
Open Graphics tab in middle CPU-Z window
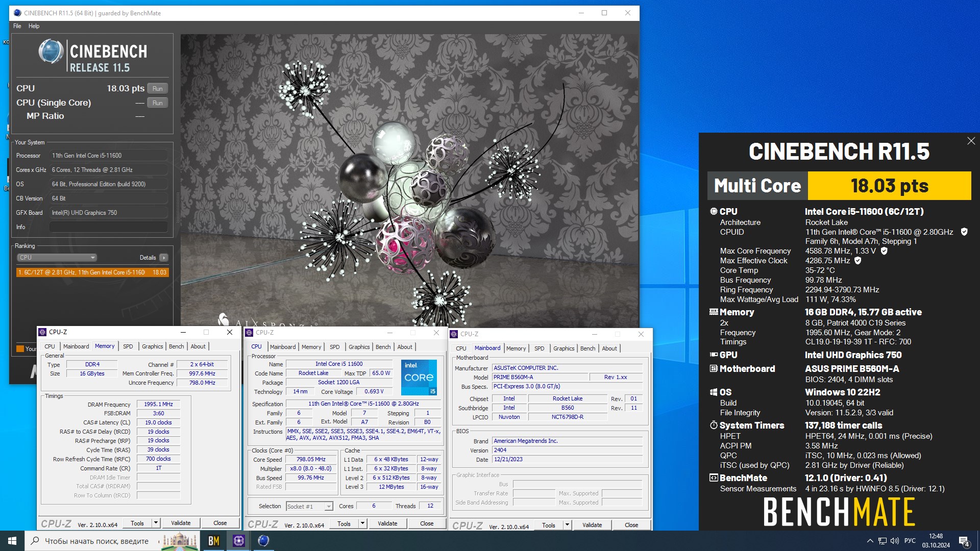[x=359, y=347]
